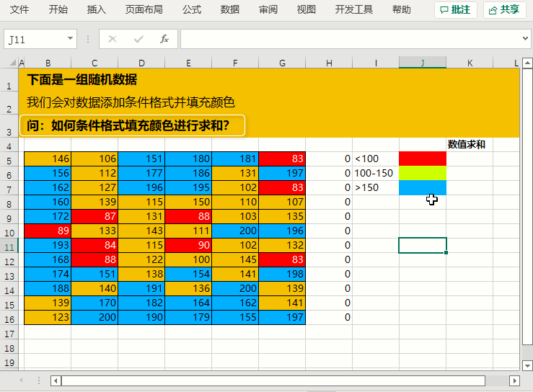Click red cell with value 90
The image size is (533, 392).
(x=188, y=245)
